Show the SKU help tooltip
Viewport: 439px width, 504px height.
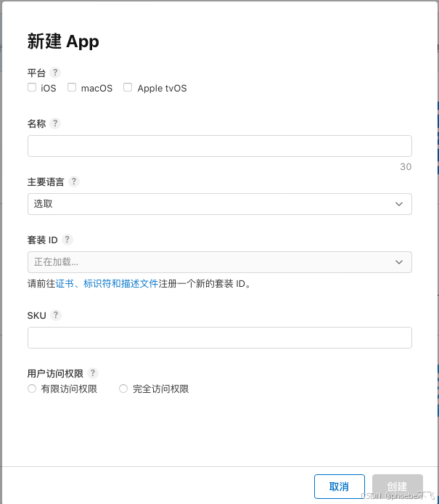click(x=56, y=315)
